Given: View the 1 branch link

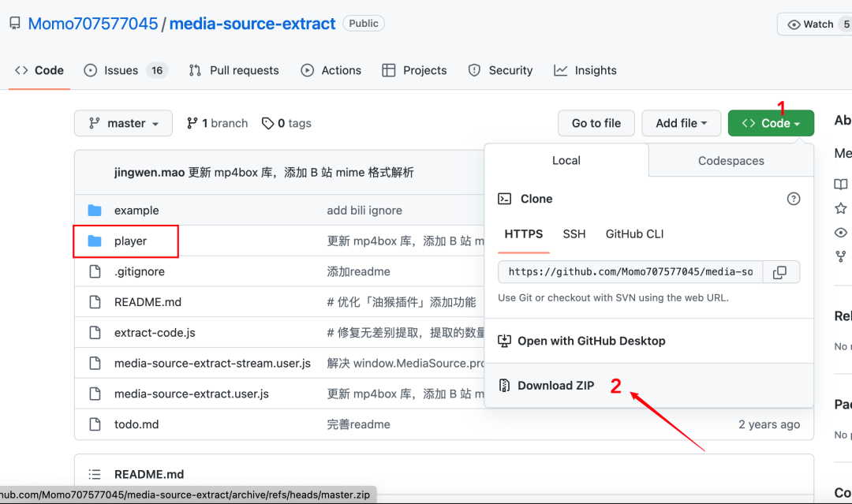Looking at the screenshot, I should (x=217, y=123).
